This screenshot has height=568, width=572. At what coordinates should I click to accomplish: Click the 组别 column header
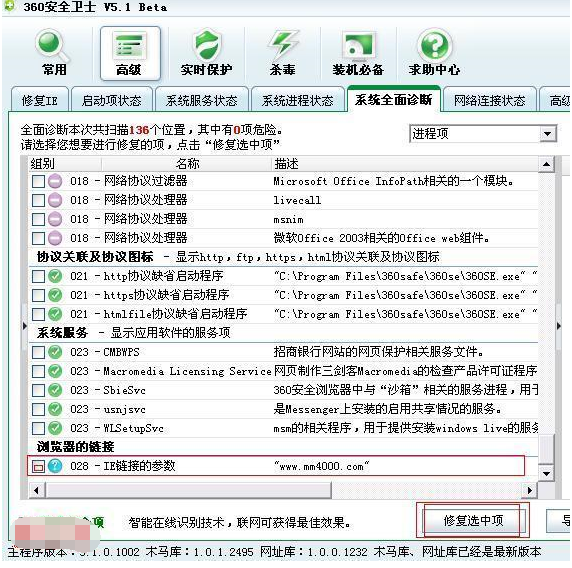point(65,164)
